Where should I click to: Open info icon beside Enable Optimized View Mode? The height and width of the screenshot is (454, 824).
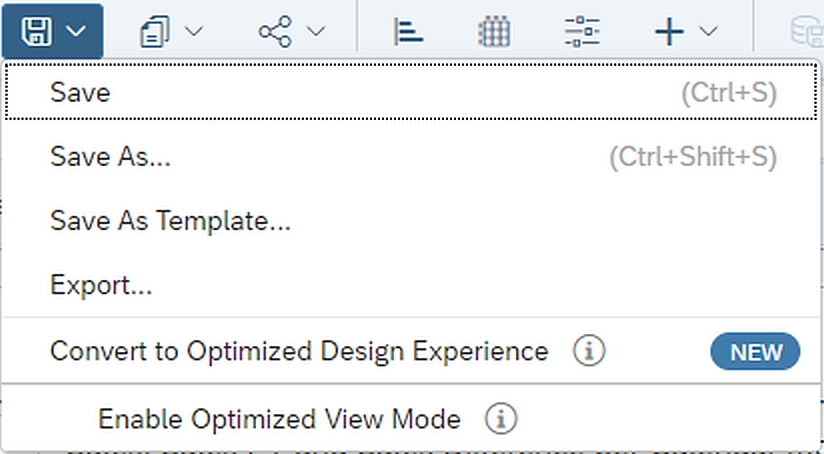501,419
